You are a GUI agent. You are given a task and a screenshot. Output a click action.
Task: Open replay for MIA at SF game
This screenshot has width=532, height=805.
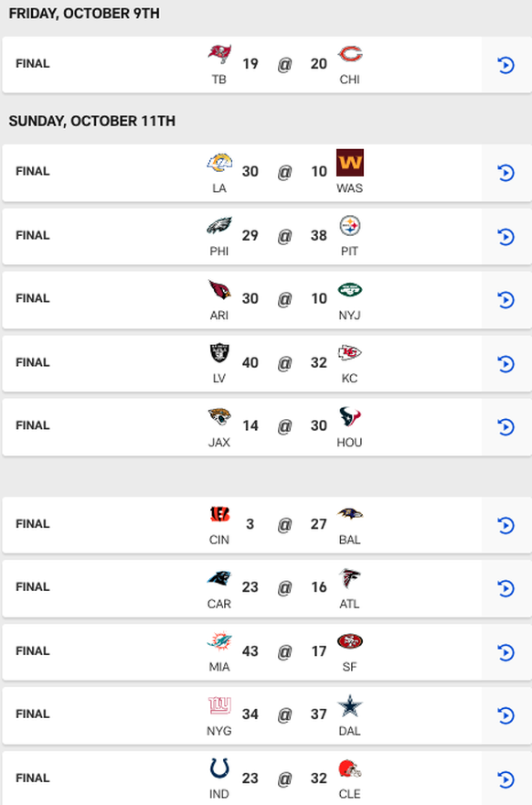click(x=505, y=652)
